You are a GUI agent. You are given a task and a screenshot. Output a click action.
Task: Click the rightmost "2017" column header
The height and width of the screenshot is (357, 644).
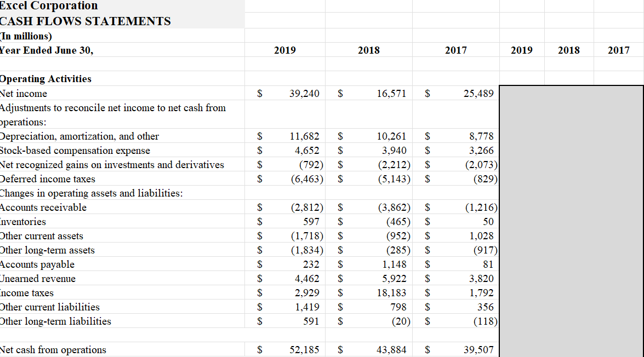coord(618,50)
